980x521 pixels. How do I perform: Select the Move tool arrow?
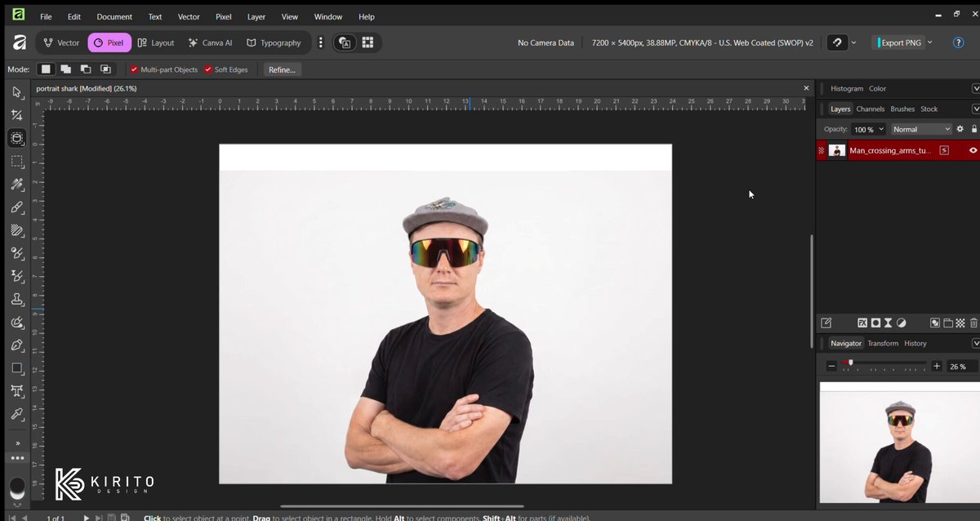point(16,92)
